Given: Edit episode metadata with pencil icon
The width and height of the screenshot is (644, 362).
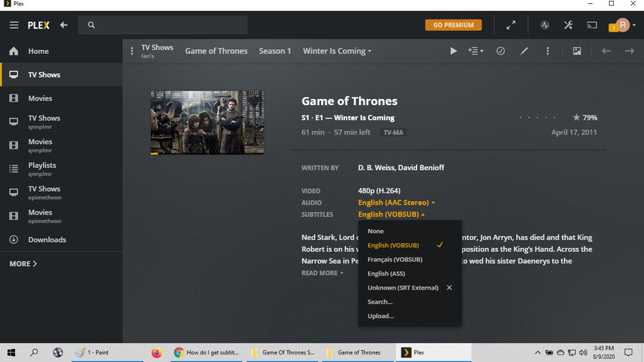Looking at the screenshot, I should click(524, 51).
